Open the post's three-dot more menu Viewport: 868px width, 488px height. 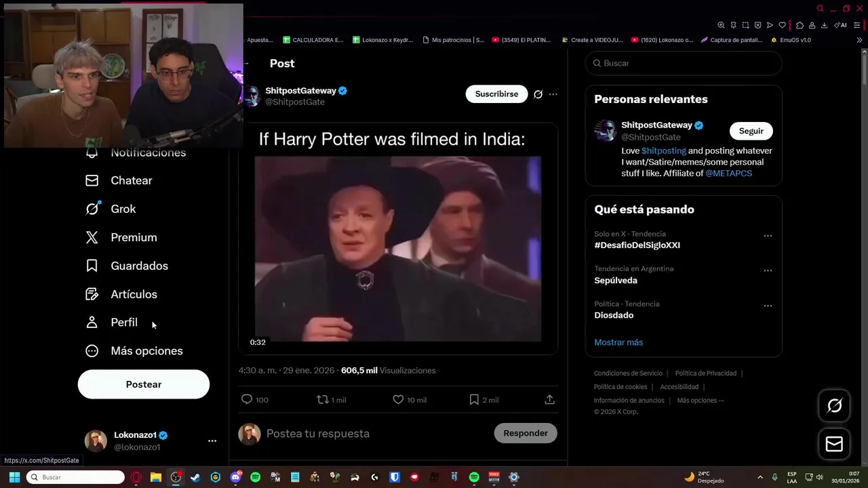click(553, 94)
